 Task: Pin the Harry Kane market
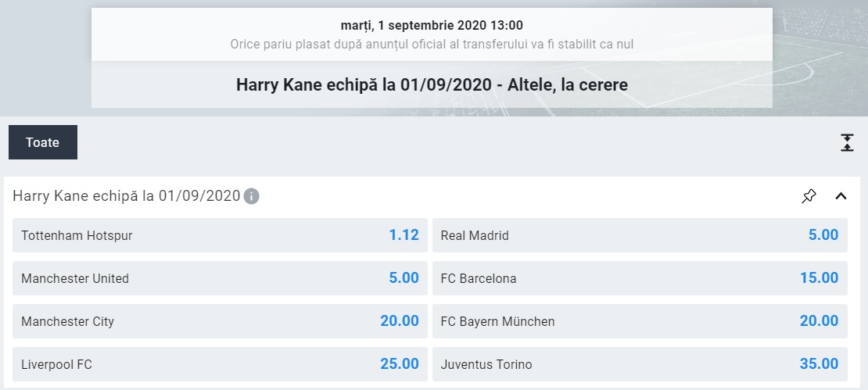click(x=809, y=196)
